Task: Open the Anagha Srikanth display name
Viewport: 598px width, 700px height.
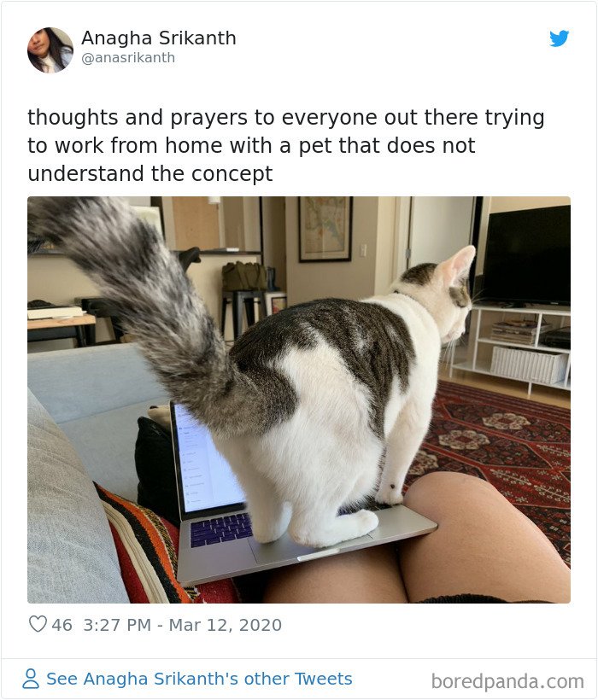Action: (159, 38)
